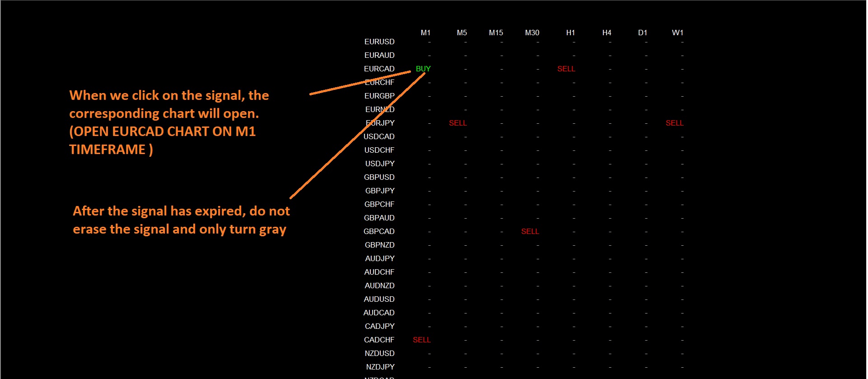Click the AUDCHF symbol row label
The height and width of the screenshot is (379, 868).
pos(379,272)
